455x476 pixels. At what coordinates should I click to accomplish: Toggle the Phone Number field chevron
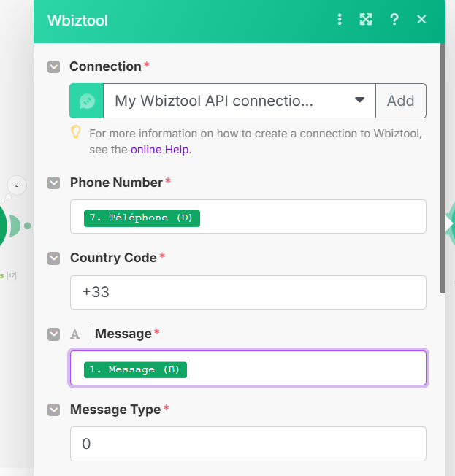[54, 183]
